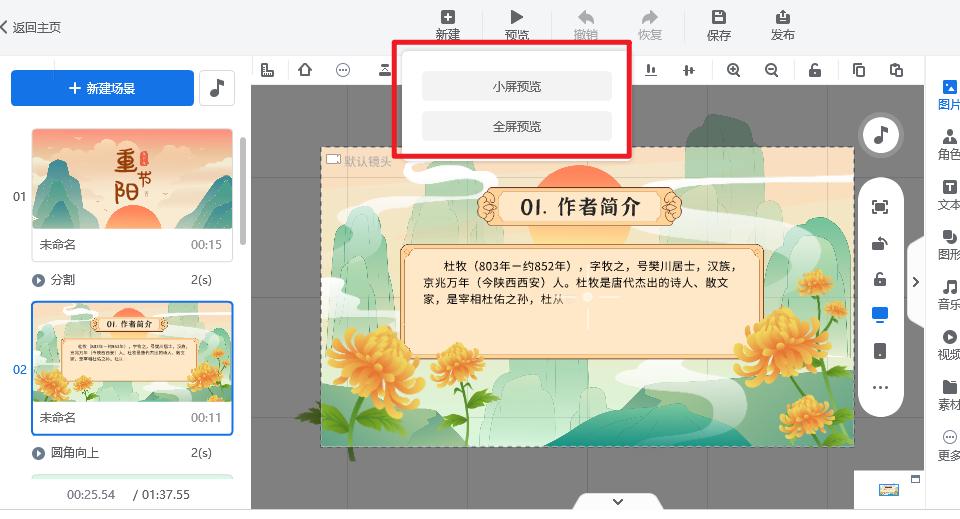Click scene 02 duration 00:11
The image size is (960, 519).
pyautogui.click(x=206, y=418)
